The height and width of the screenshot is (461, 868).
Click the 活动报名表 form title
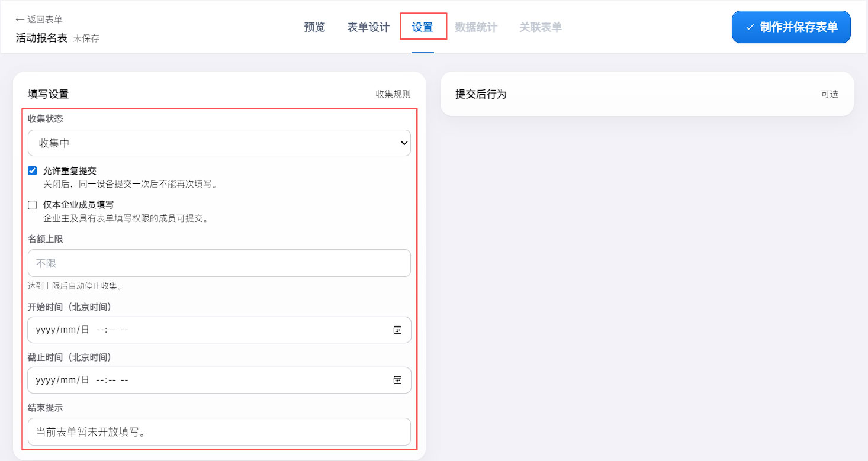(41, 38)
